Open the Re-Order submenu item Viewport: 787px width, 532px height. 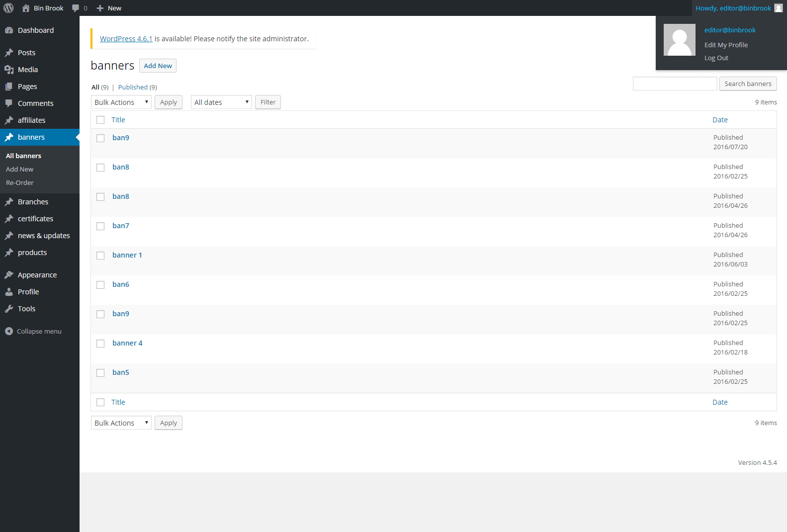tap(20, 183)
